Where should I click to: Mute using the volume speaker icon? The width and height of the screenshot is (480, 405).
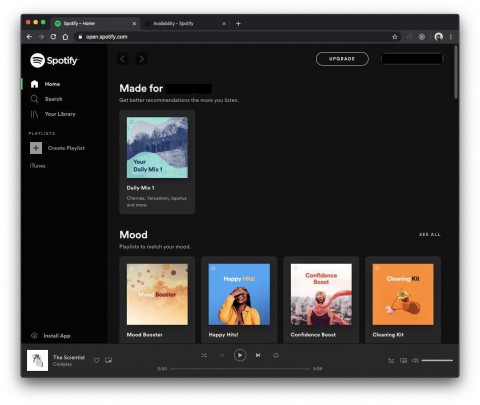click(x=415, y=360)
